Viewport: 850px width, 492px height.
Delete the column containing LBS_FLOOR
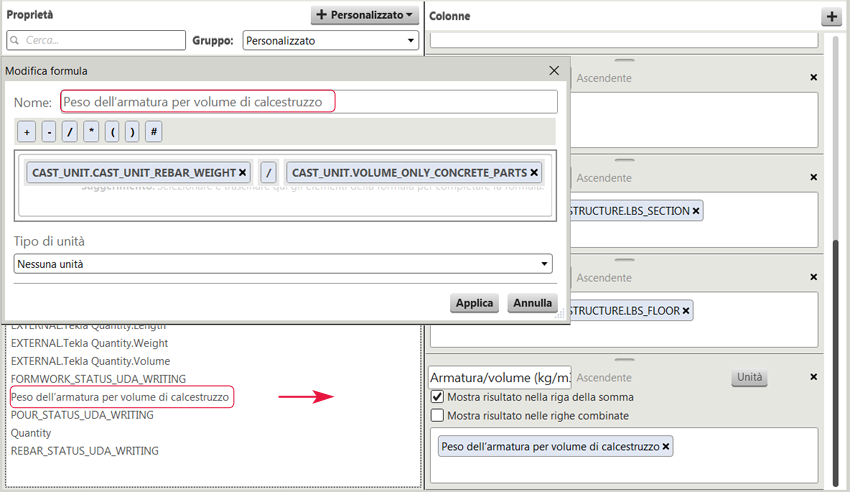point(813,277)
